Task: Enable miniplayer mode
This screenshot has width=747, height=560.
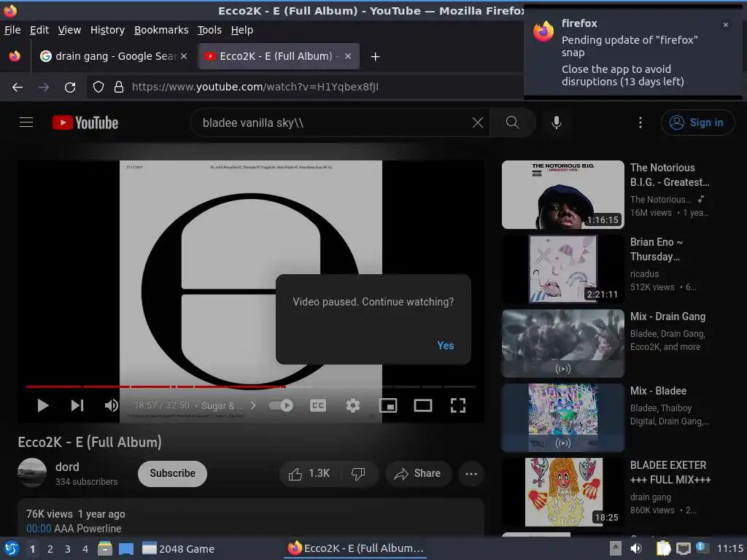Action: click(x=388, y=405)
